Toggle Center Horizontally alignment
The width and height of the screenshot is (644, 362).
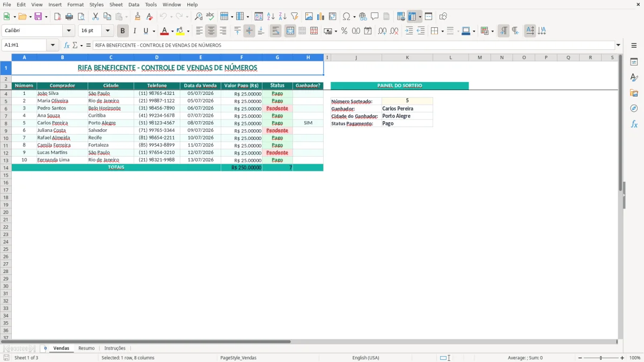tap(211, 31)
